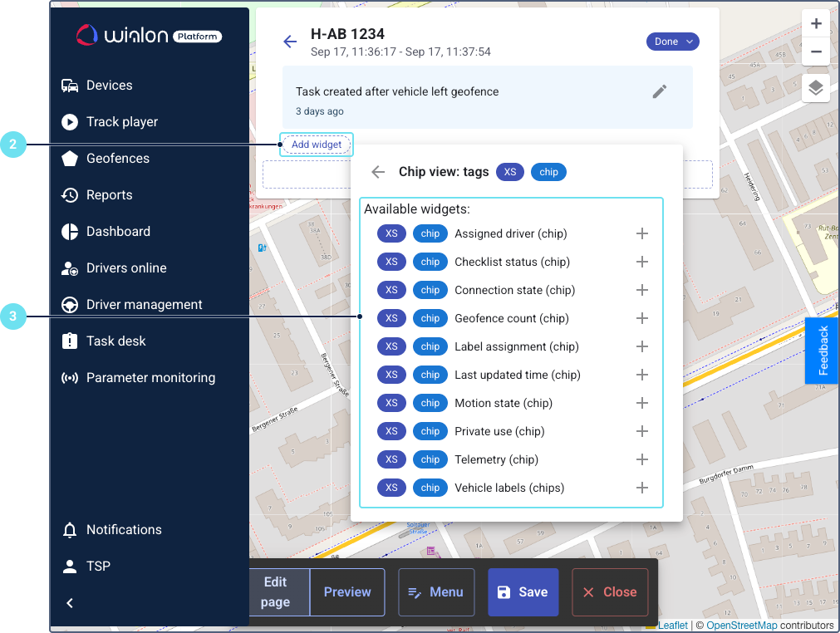The height and width of the screenshot is (633, 840).
Task: Open the Feedback side tab
Action: click(x=823, y=351)
